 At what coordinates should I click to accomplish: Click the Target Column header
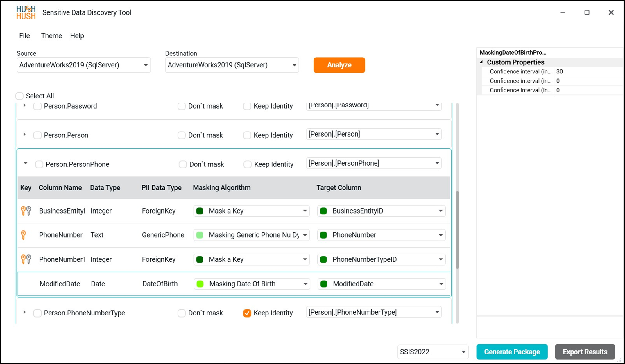click(x=339, y=188)
